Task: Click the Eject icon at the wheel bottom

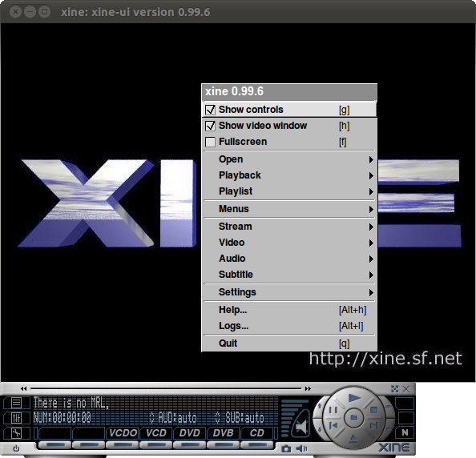Action: 353,439
